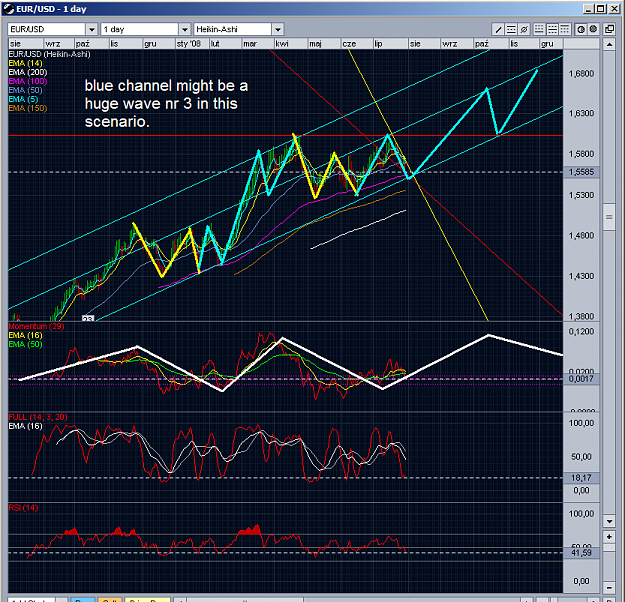The image size is (625, 602).
Task: Click the white EMA (200) indicator label
Action: pos(28,72)
